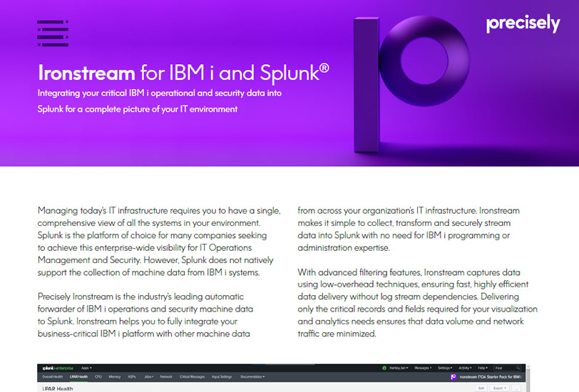579x392 pixels.
Task: Open the Input Settings tab
Action: click(222, 377)
